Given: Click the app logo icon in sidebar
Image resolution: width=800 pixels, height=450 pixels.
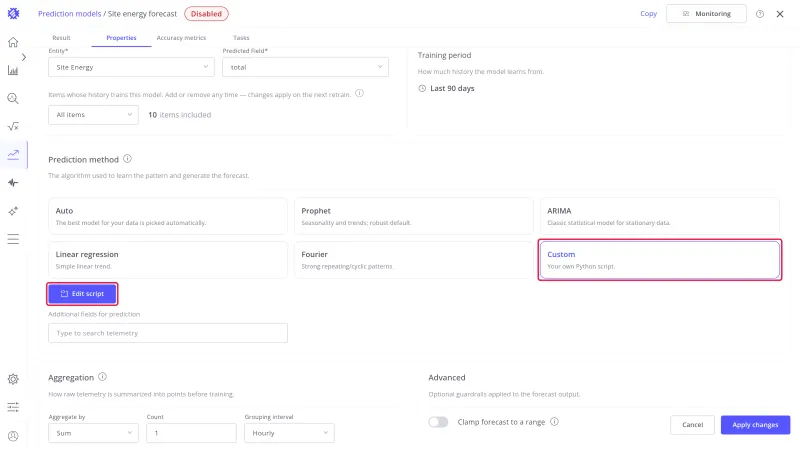Looking at the screenshot, I should tap(13, 14).
